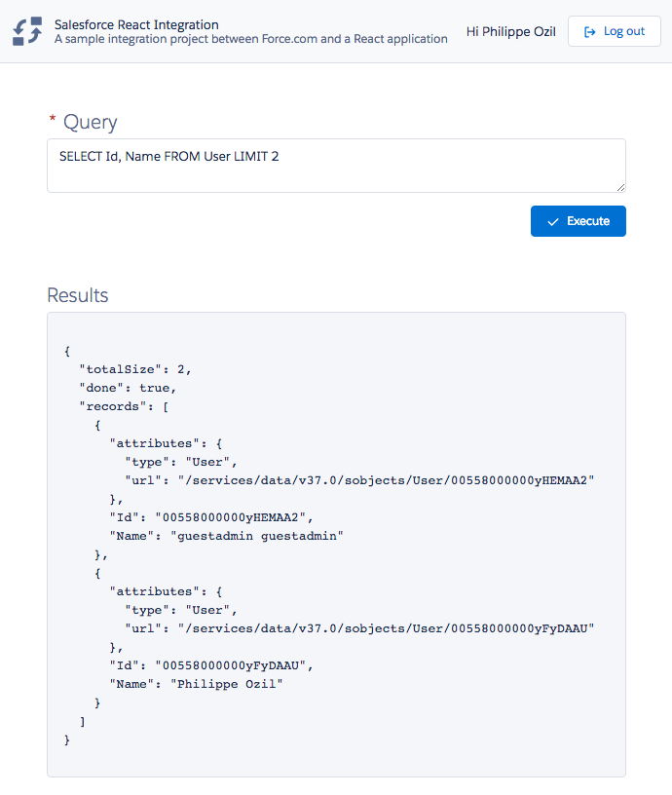Click the app subtitle about Force.com

tap(251, 39)
